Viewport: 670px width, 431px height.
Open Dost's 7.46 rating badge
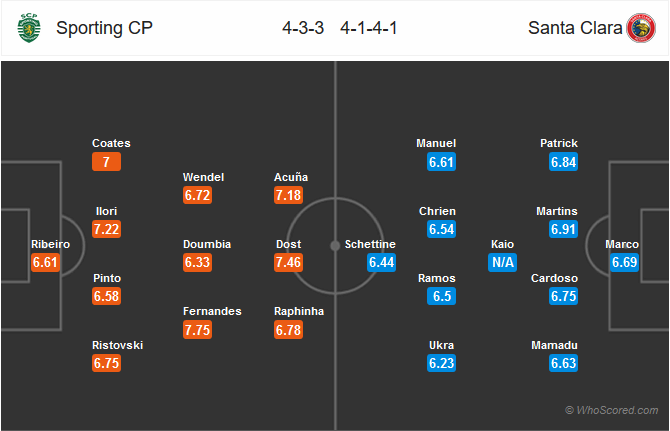288,262
